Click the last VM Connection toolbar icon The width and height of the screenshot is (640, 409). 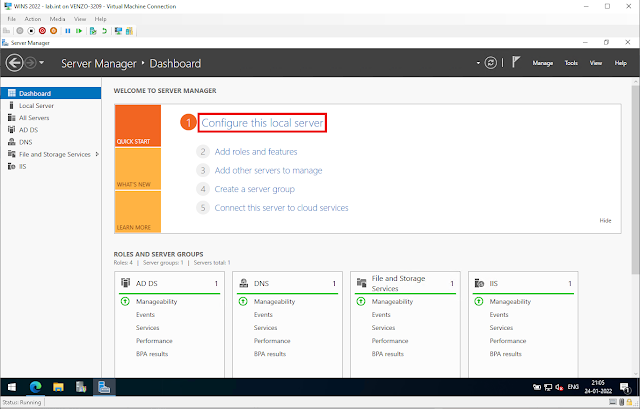click(x=129, y=31)
